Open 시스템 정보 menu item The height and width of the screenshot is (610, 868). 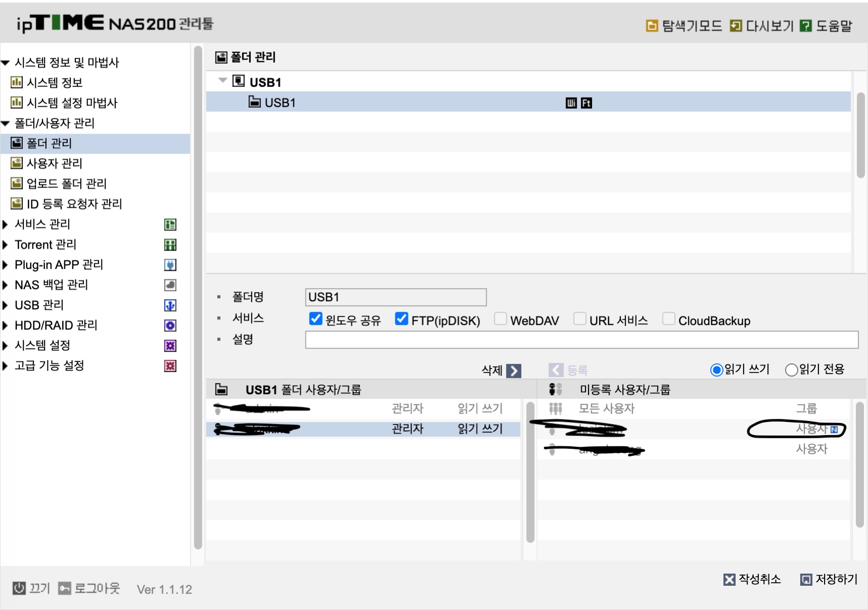pyautogui.click(x=54, y=82)
